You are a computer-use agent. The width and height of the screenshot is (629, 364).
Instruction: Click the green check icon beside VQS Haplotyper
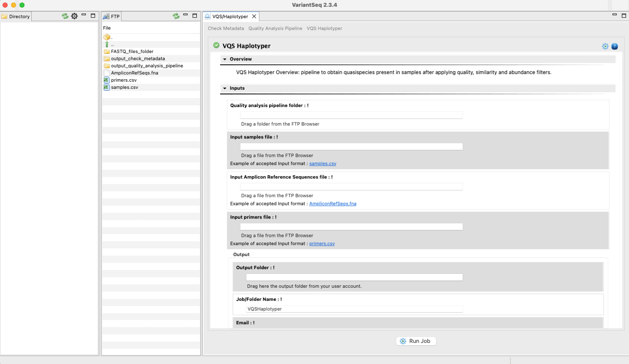point(216,45)
